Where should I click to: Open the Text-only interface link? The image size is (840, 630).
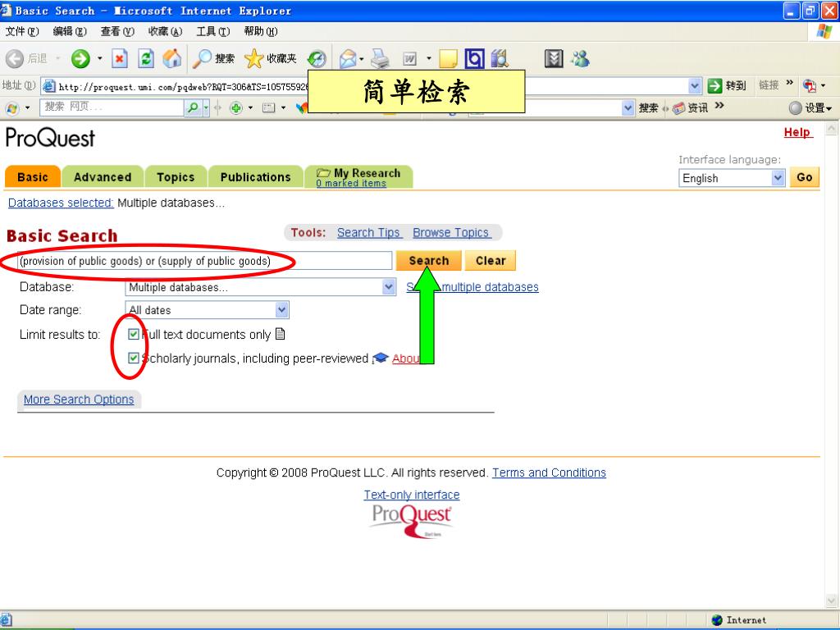[412, 495]
